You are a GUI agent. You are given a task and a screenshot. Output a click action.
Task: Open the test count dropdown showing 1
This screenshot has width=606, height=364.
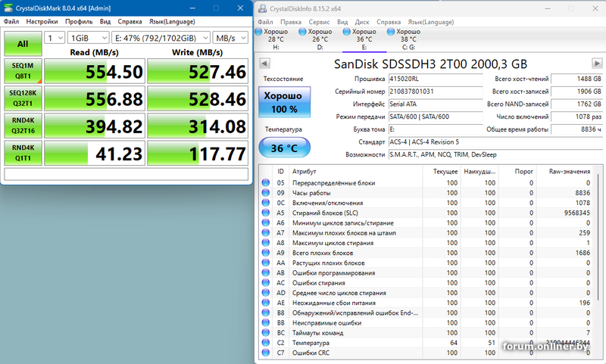coord(55,37)
